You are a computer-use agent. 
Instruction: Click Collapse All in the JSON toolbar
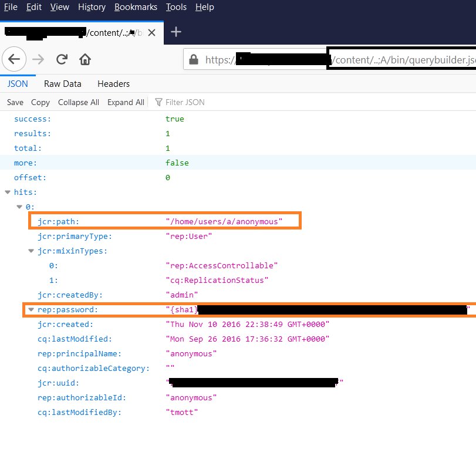click(79, 102)
